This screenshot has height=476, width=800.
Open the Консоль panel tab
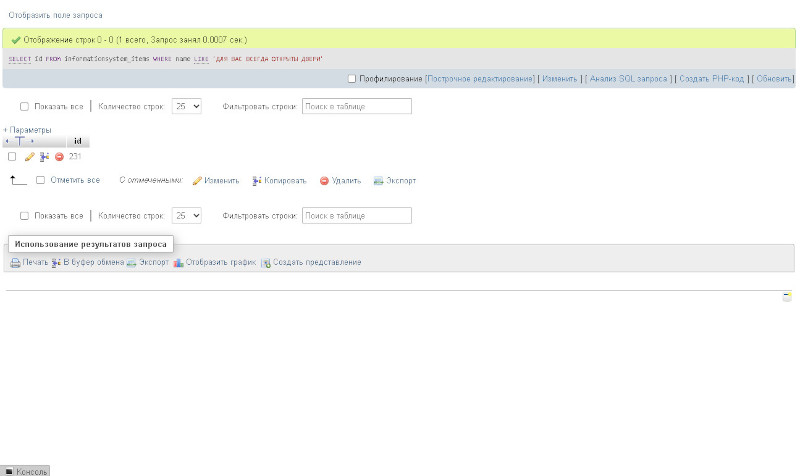pos(25,471)
